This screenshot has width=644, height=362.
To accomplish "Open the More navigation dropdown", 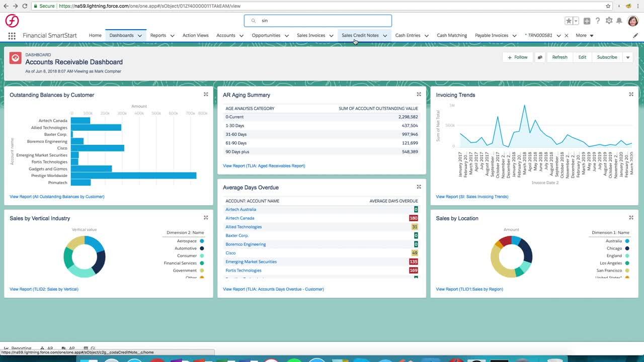I will tap(585, 36).
